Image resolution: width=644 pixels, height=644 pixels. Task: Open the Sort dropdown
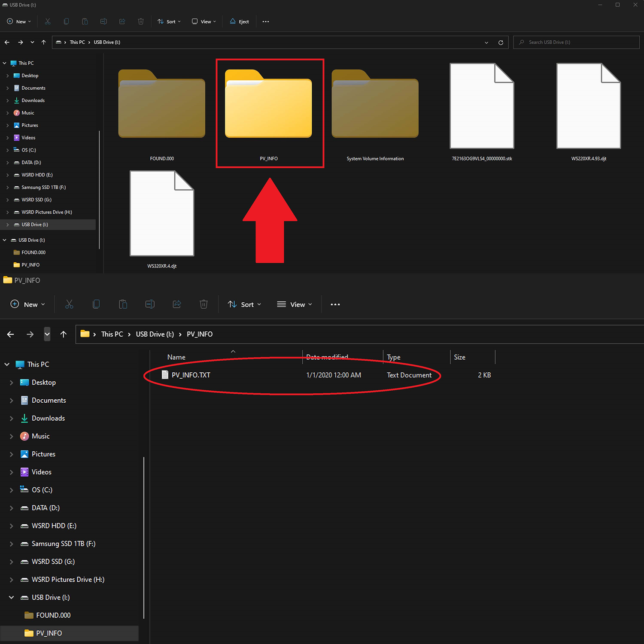tap(168, 21)
